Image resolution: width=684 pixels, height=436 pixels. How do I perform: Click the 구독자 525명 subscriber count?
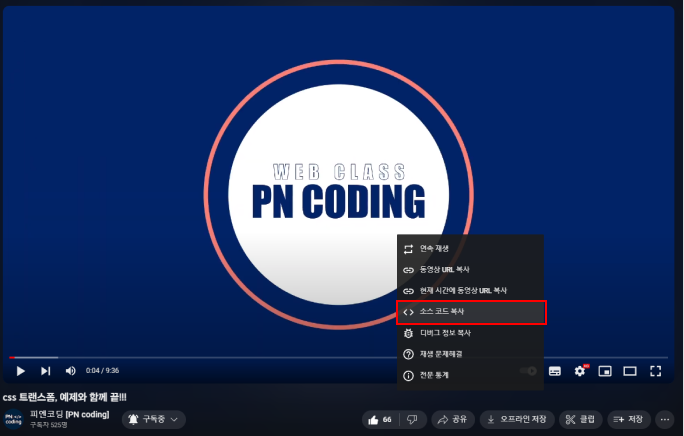point(48,425)
